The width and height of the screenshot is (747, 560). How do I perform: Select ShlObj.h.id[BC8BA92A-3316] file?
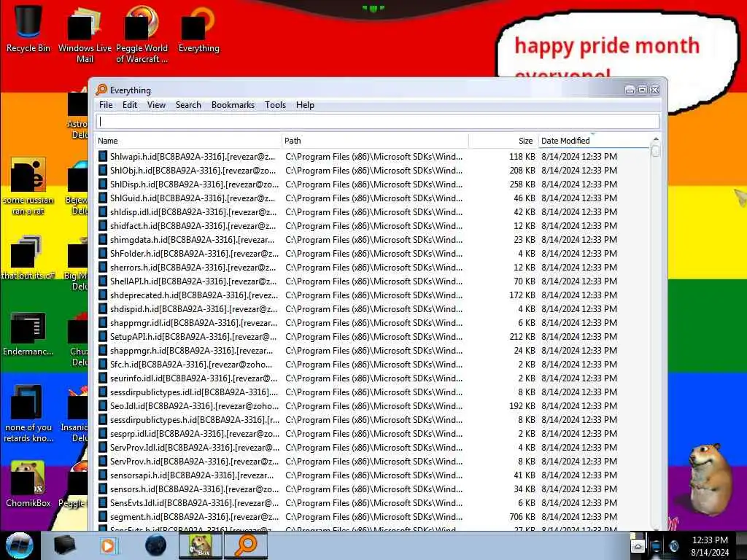[x=193, y=170]
